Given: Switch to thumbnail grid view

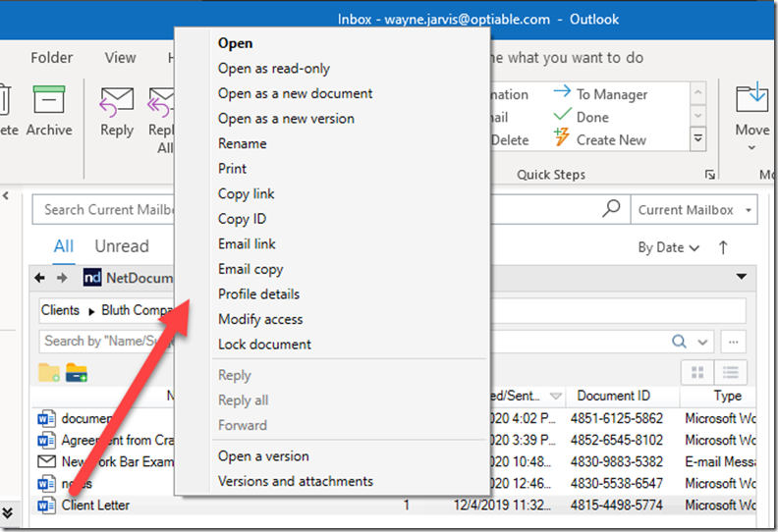Looking at the screenshot, I should click(x=697, y=372).
